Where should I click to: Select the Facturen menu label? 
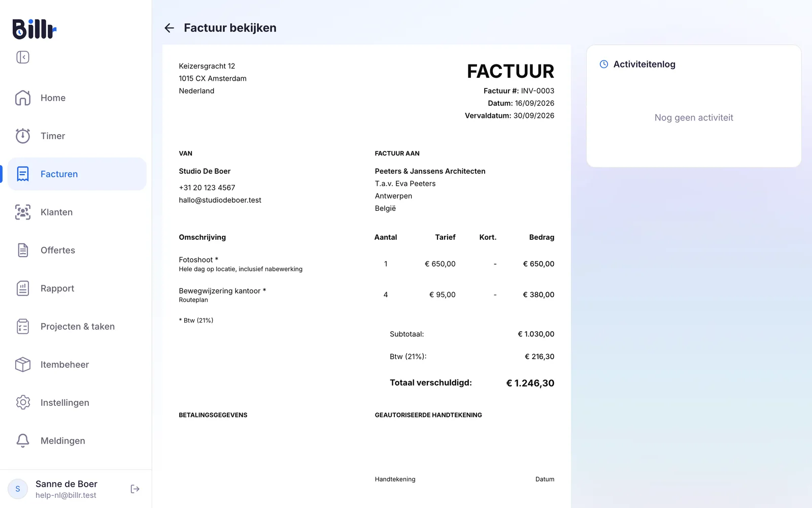pyautogui.click(x=59, y=174)
